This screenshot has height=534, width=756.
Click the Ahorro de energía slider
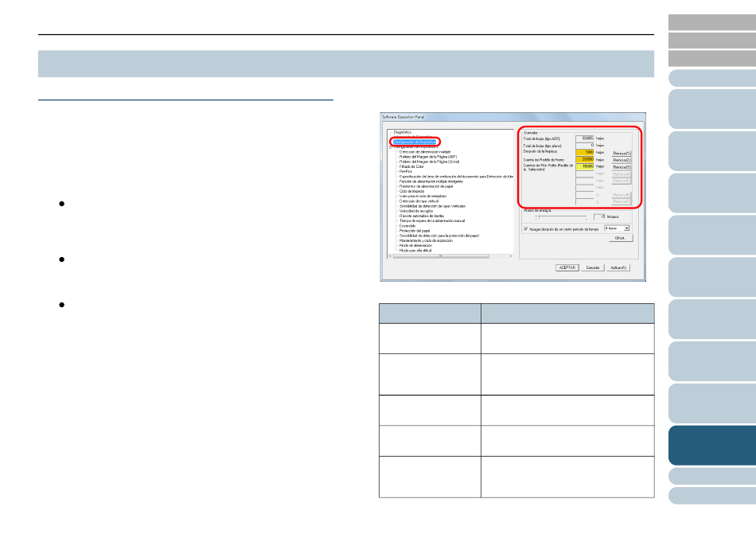click(x=561, y=217)
